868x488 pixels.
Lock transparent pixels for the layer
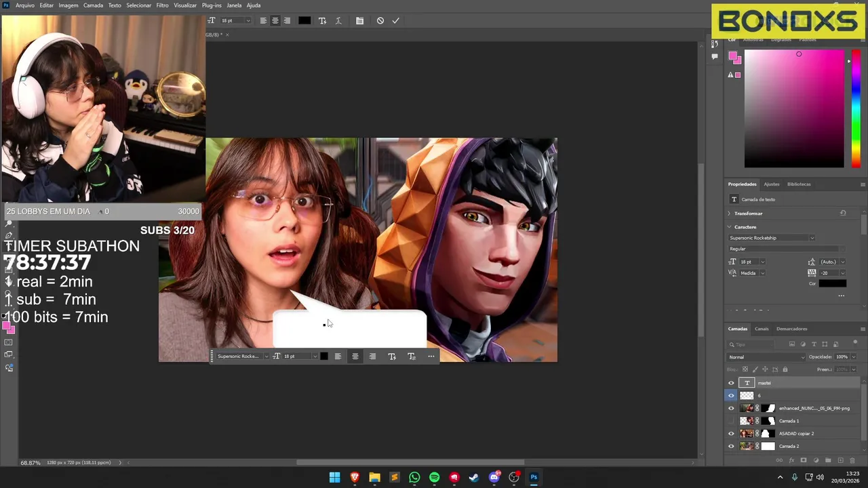[745, 369]
